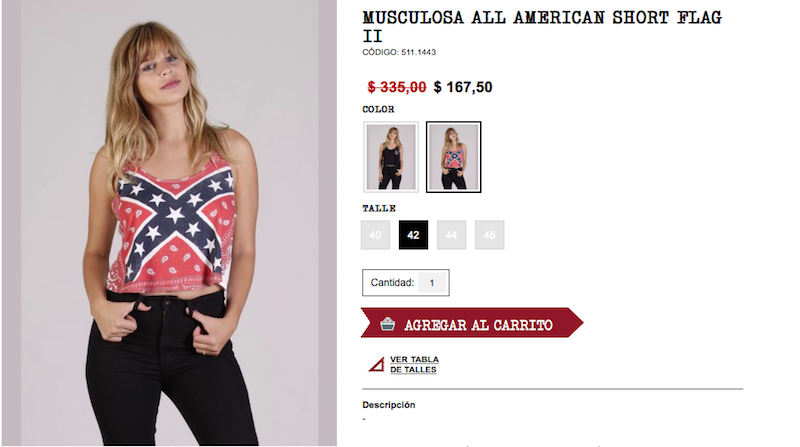The width and height of the screenshot is (800, 447).
Task: Choose size 42
Action: 413,235
